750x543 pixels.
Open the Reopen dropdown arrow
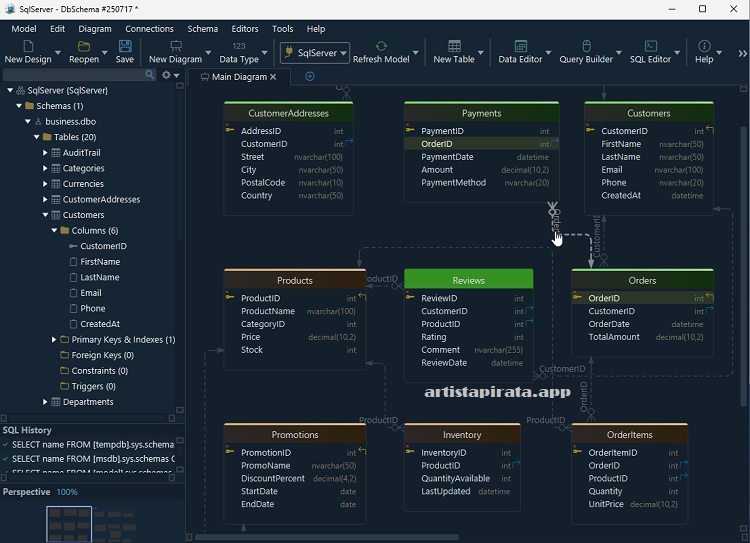click(x=104, y=53)
